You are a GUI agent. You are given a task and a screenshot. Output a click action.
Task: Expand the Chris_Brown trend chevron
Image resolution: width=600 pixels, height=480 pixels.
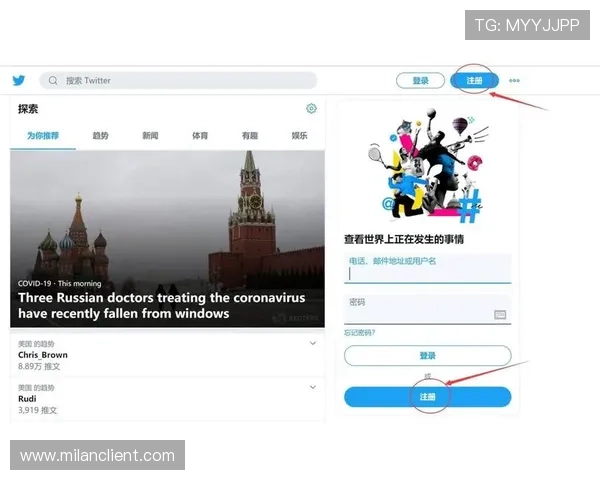313,343
